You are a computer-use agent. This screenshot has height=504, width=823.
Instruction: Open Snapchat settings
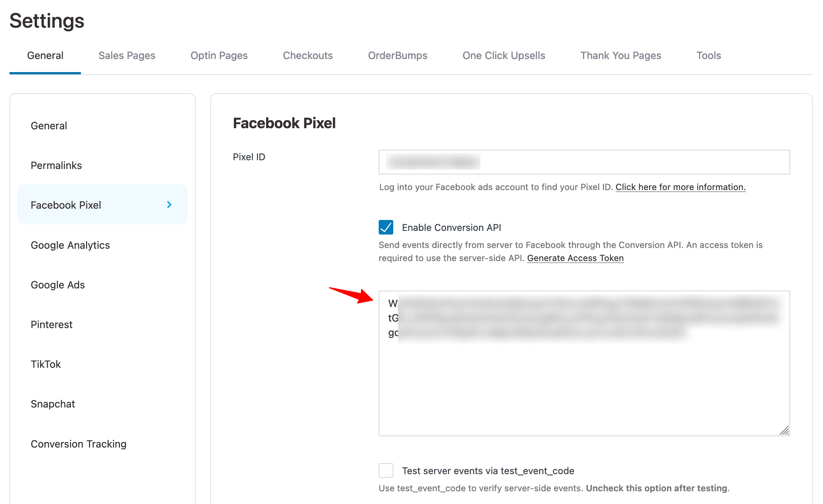[x=53, y=403]
